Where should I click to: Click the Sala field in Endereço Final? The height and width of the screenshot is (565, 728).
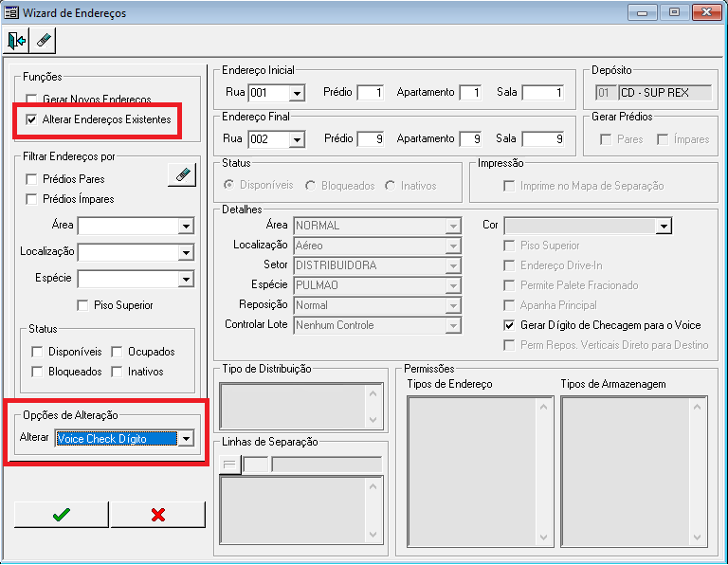(x=543, y=139)
